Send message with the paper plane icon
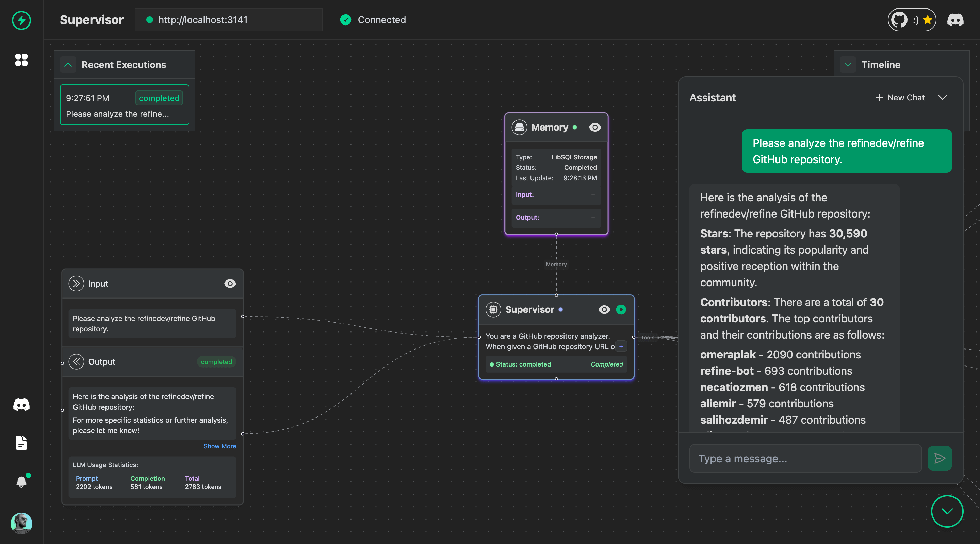The height and width of the screenshot is (544, 980). [x=939, y=458]
